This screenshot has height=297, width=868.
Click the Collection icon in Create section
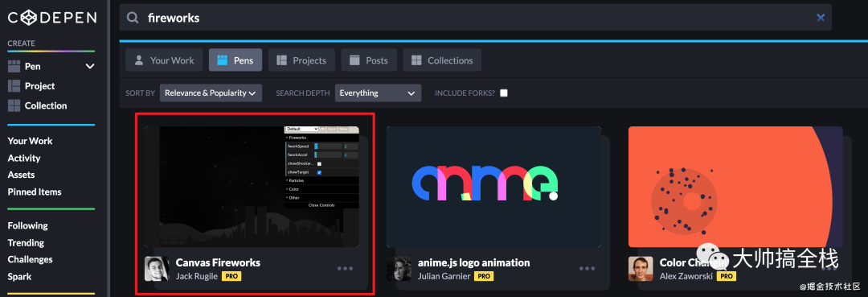pos(14,105)
